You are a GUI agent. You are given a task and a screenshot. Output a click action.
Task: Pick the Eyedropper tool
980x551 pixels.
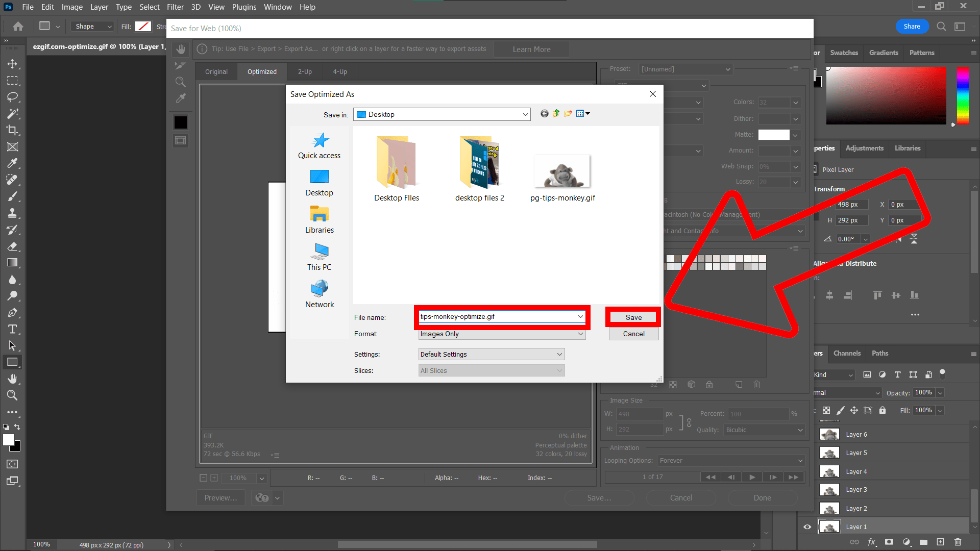tap(13, 163)
